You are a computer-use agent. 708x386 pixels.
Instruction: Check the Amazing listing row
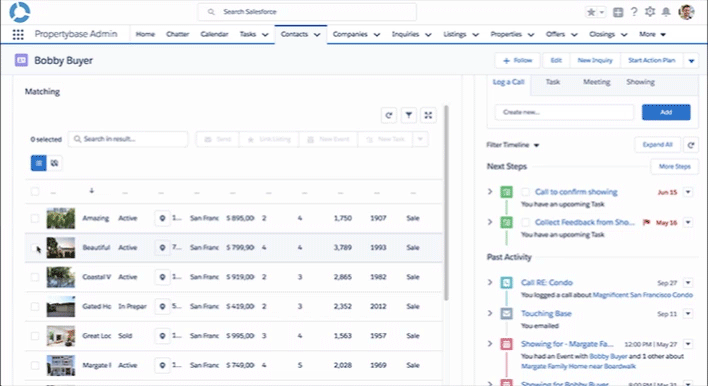(35, 218)
